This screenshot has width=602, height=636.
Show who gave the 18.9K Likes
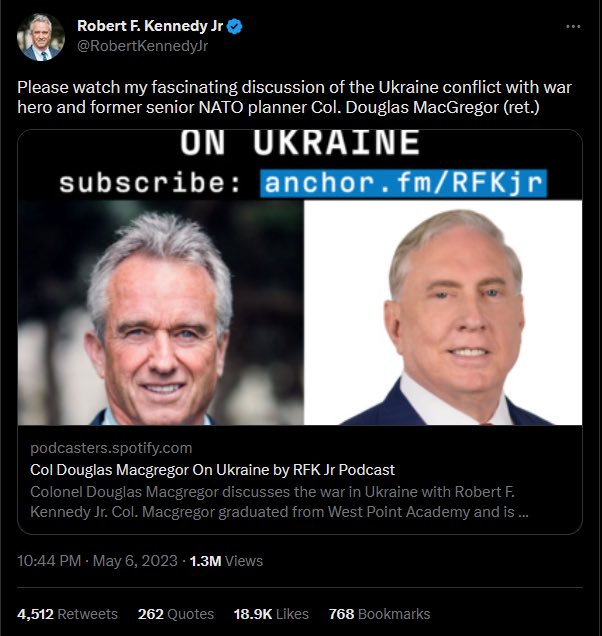[x=272, y=614]
